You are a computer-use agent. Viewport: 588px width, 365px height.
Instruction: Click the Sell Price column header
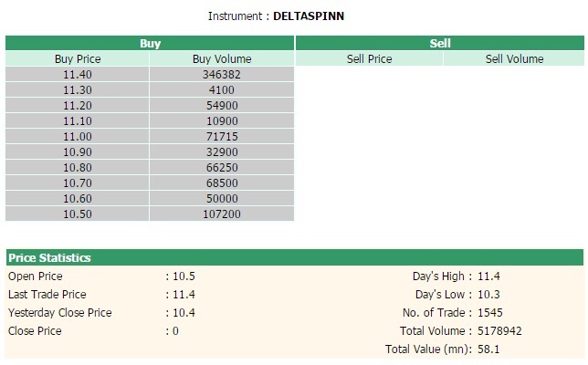(x=369, y=59)
